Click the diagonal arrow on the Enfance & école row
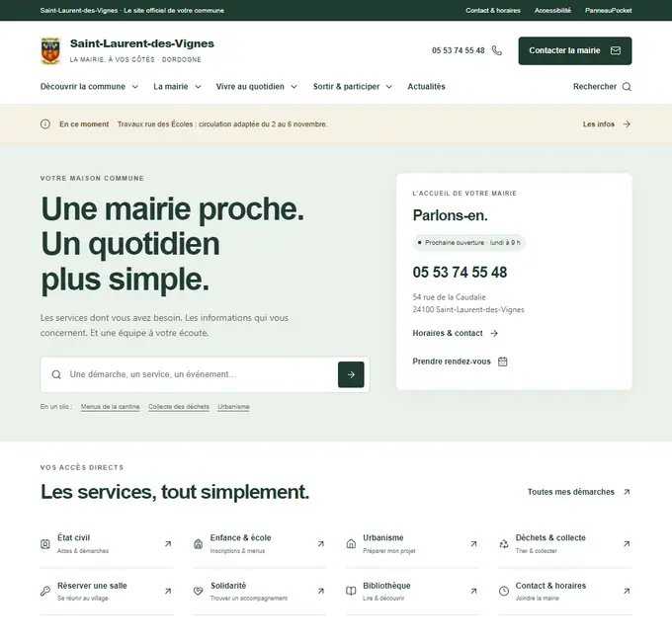This screenshot has height=643, width=672. (321, 544)
